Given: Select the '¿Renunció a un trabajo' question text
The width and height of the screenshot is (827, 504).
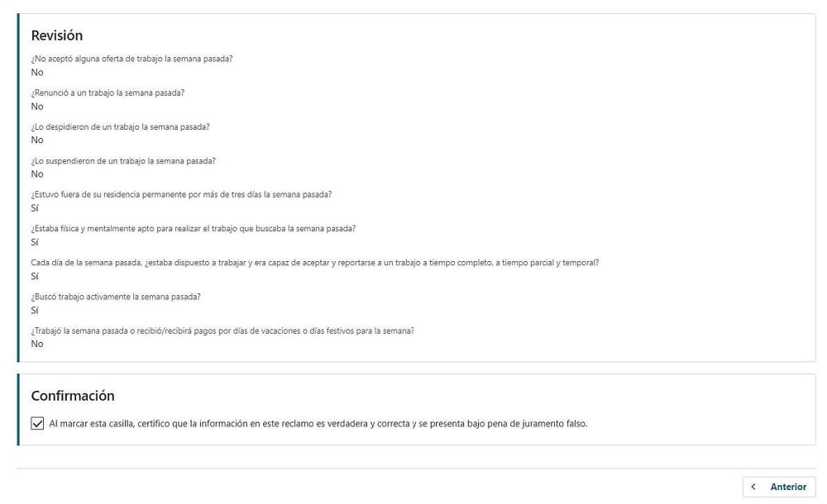Looking at the screenshot, I should coord(108,93).
